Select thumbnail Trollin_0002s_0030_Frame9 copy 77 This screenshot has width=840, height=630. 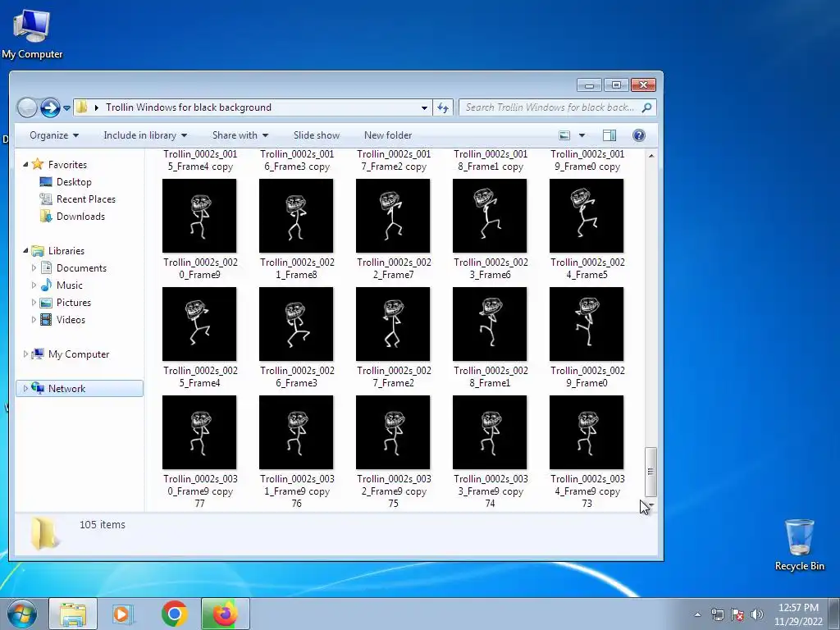199,432
